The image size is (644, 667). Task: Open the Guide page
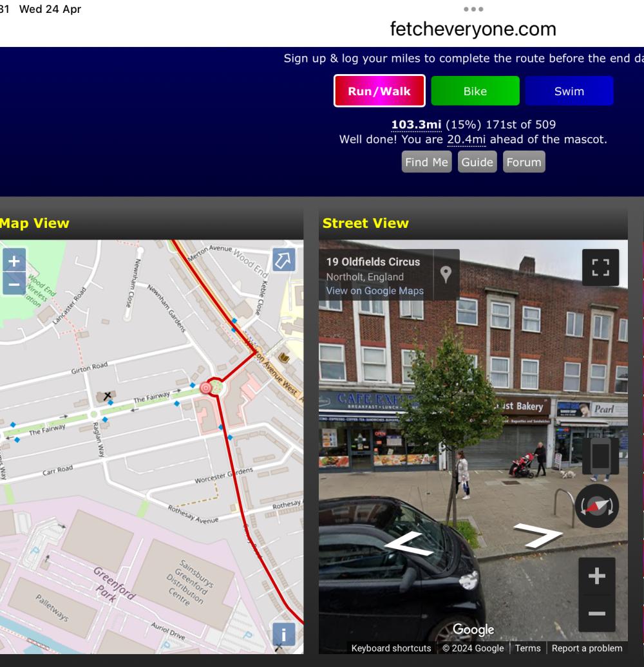477,162
